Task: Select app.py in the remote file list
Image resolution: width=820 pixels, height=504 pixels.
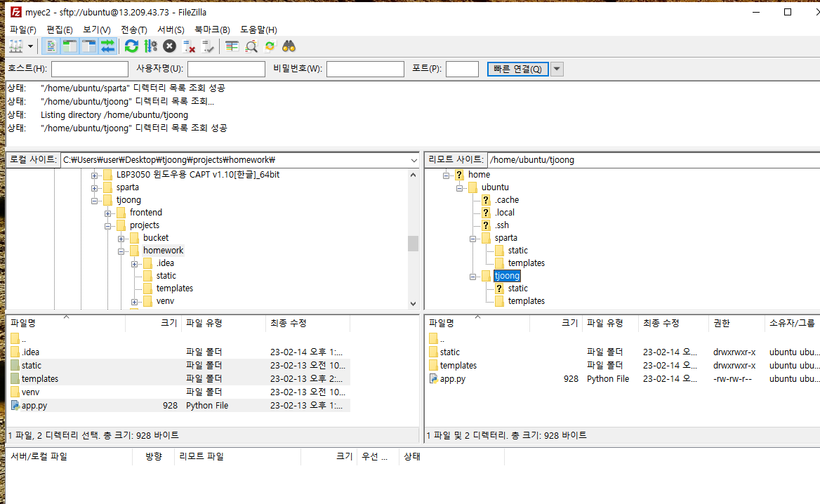Action: coord(452,379)
